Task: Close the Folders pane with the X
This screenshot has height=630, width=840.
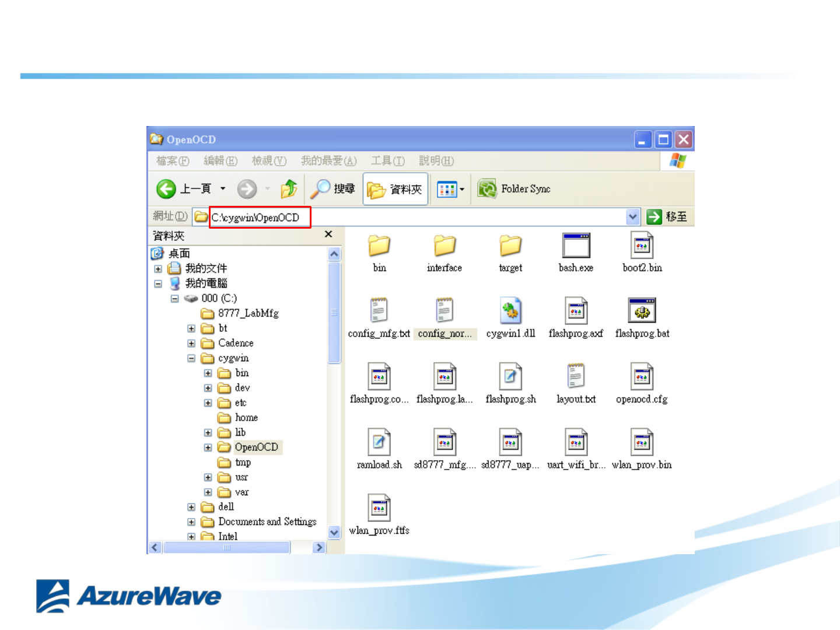Action: click(x=328, y=234)
